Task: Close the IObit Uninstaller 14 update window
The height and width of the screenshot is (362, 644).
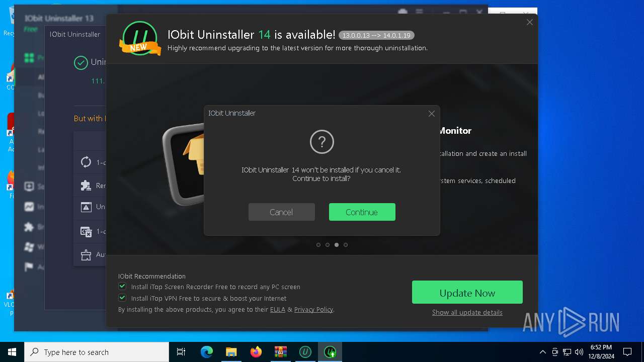Action: coord(529,22)
